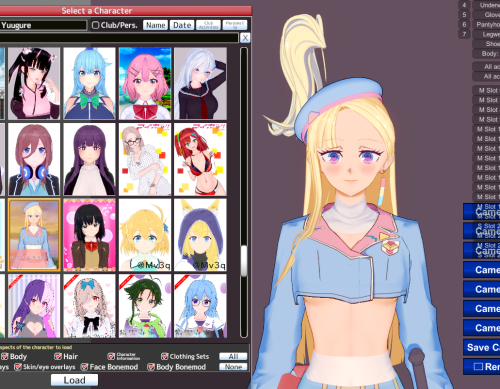
Task: Select the red-haired girl in bikini card
Action: [x=200, y=159]
